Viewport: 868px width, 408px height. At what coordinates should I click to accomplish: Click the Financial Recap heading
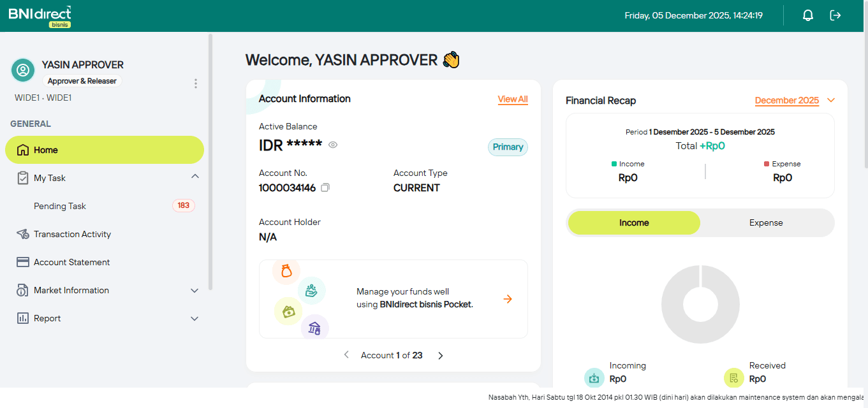[601, 100]
